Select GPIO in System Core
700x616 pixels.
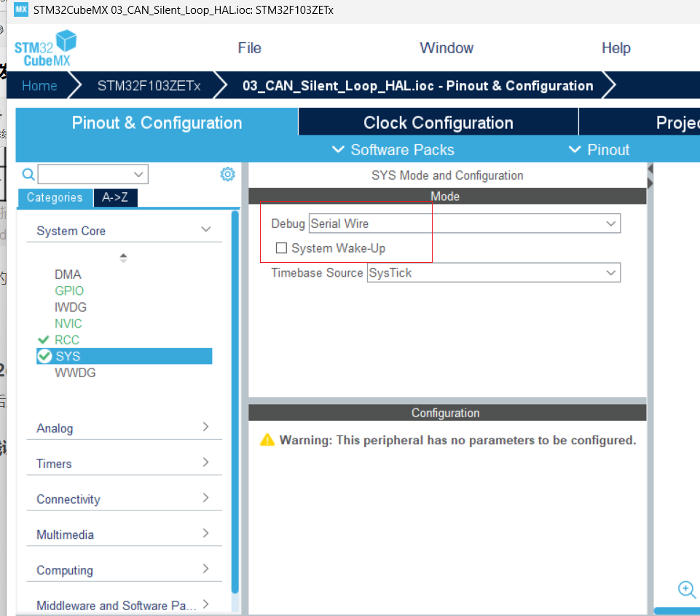69,291
